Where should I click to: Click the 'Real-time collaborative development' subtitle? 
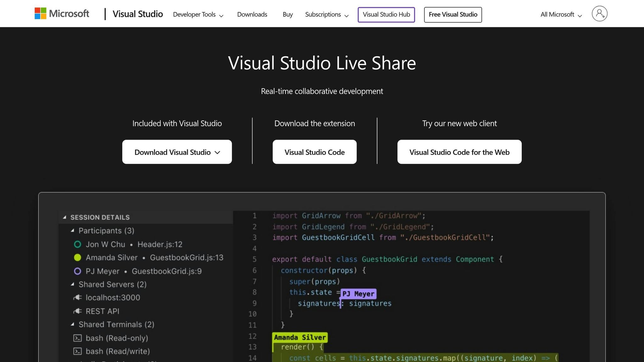pos(322,91)
